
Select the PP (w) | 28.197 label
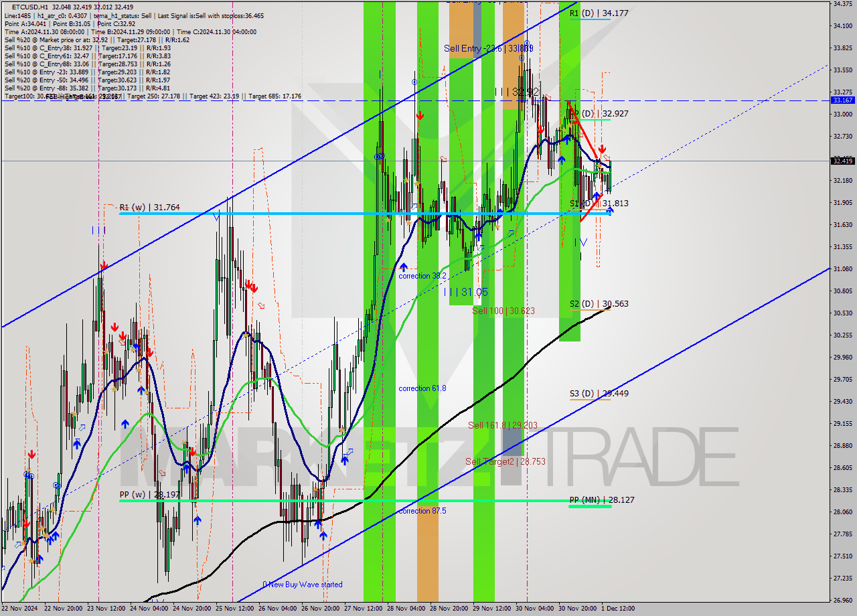[x=150, y=495]
